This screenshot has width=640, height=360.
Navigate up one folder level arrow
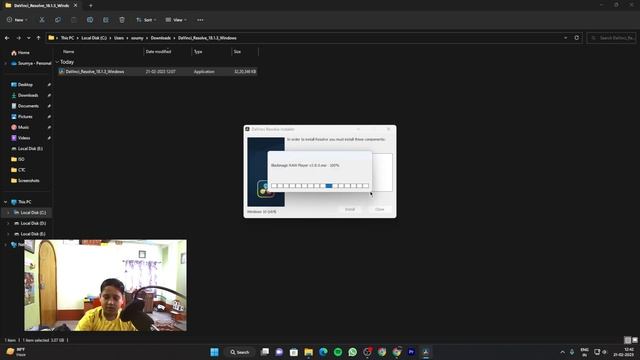38,38
